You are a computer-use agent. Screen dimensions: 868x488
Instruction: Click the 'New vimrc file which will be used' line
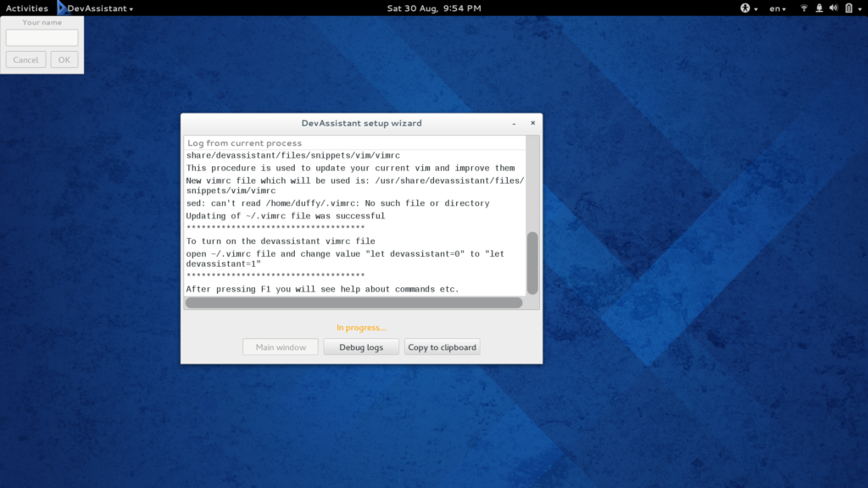pos(355,186)
